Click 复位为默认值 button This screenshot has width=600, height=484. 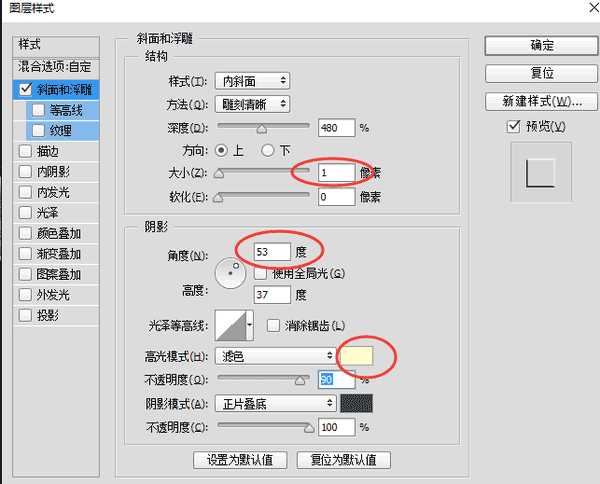click(343, 460)
